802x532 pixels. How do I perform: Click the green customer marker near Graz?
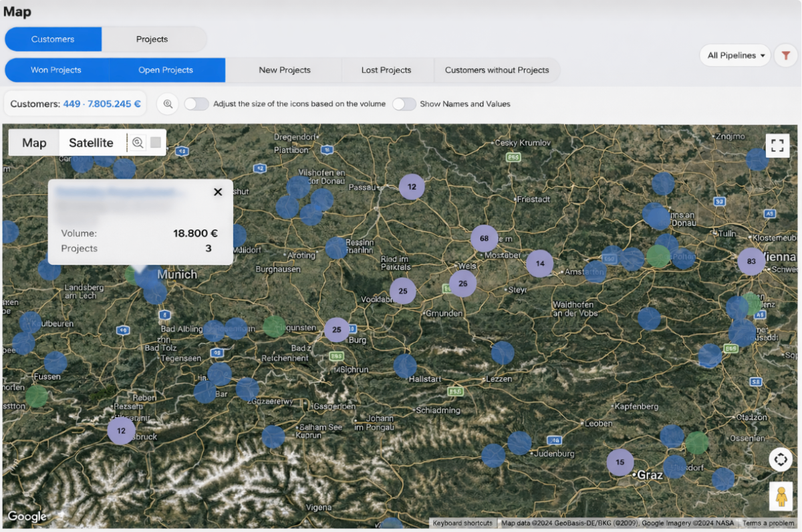(x=696, y=442)
